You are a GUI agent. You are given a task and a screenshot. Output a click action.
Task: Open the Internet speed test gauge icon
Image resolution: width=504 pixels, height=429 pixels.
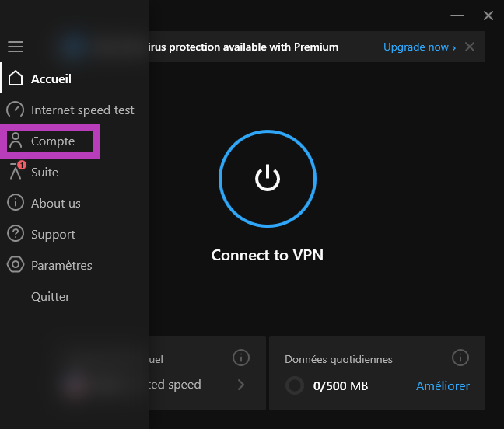15,110
